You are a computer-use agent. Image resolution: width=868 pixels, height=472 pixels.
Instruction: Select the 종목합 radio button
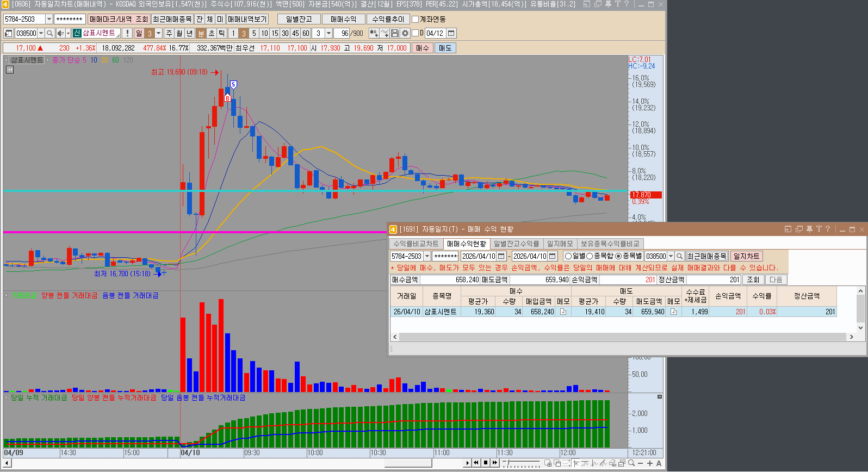coord(590,256)
